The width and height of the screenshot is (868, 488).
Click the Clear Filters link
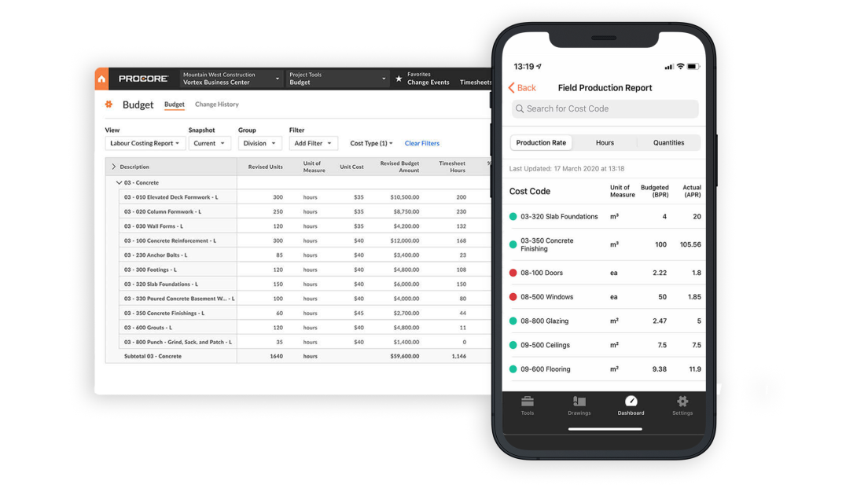[422, 143]
